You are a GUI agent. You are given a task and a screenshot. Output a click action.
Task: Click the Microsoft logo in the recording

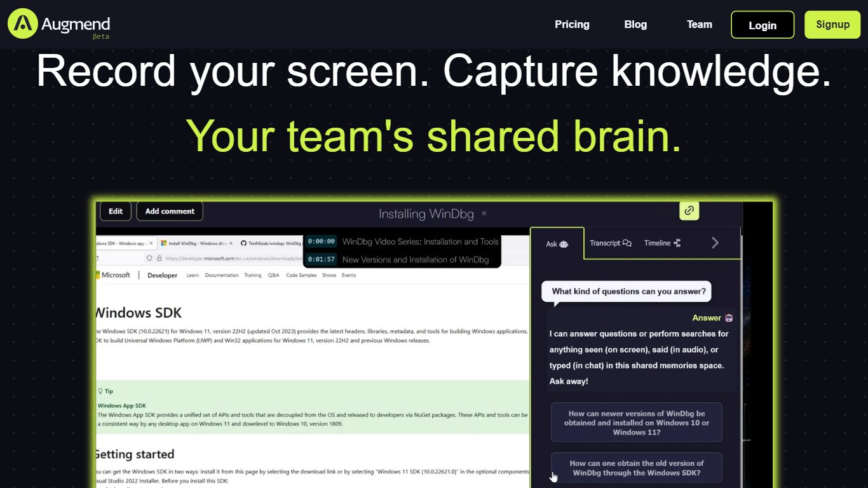point(114,275)
